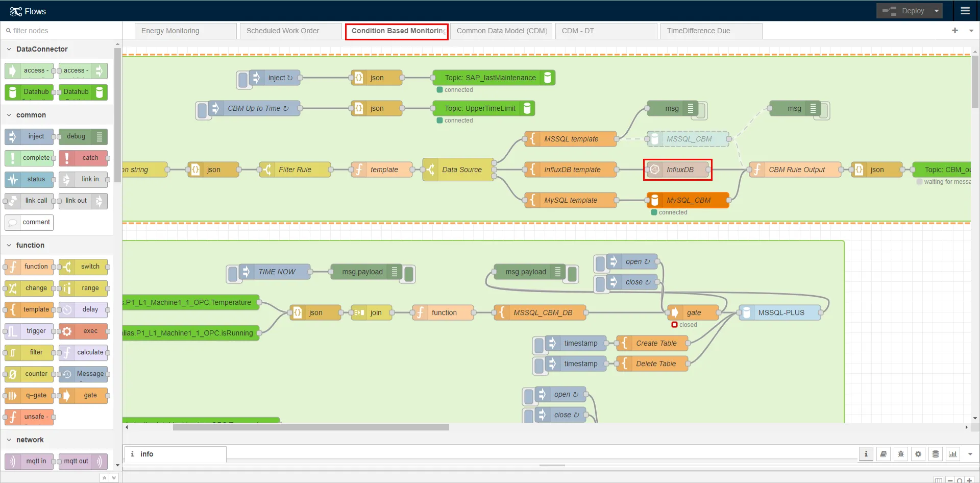
Task: Show the information sidebar icon button
Action: pyautogui.click(x=866, y=454)
